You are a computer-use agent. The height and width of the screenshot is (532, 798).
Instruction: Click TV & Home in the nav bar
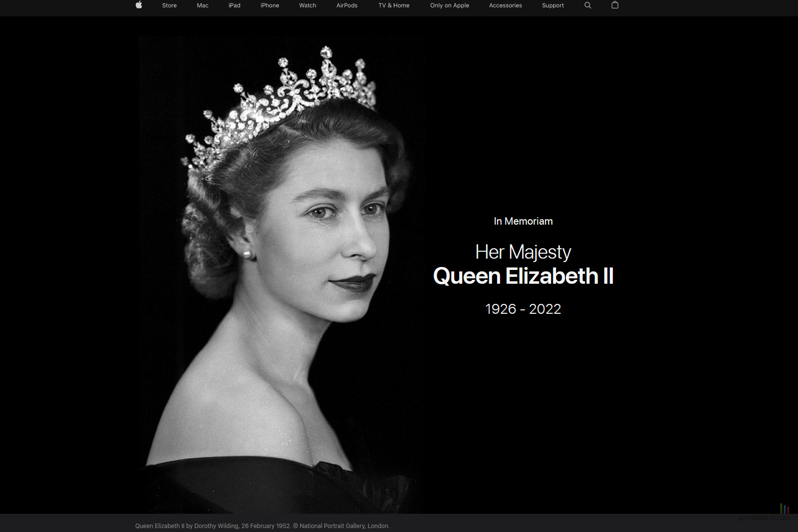(x=394, y=5)
